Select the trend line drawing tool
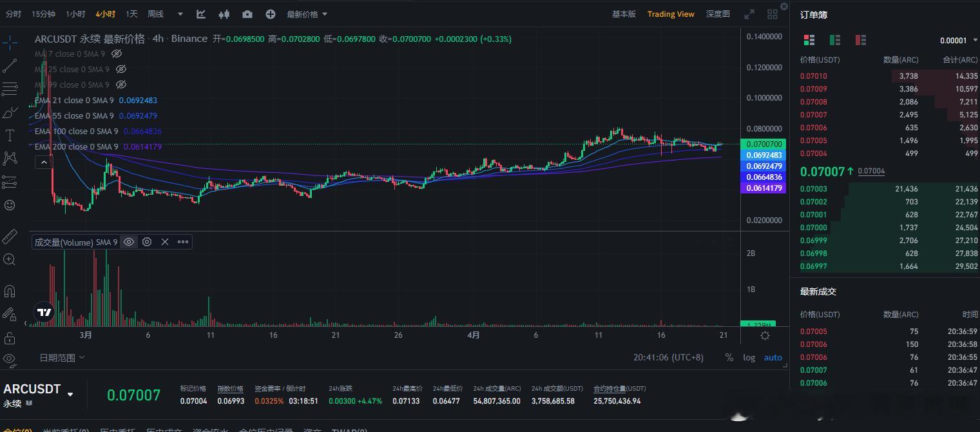This screenshot has height=432, width=980. (10, 66)
